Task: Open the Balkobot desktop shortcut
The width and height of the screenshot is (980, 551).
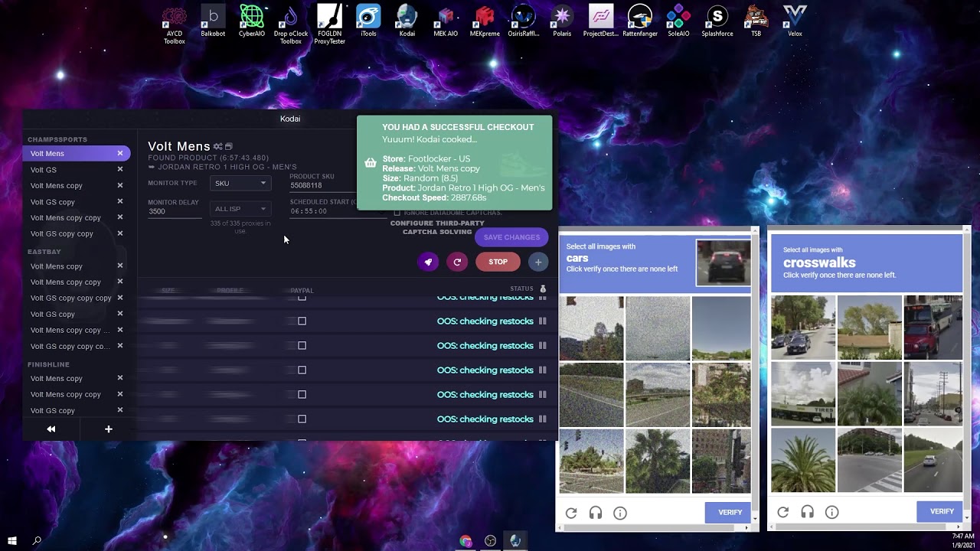Action: coord(213,21)
